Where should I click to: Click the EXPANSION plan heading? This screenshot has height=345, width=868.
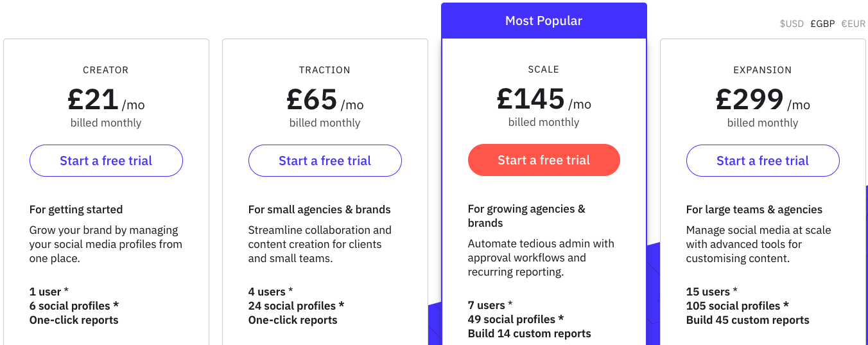(763, 70)
